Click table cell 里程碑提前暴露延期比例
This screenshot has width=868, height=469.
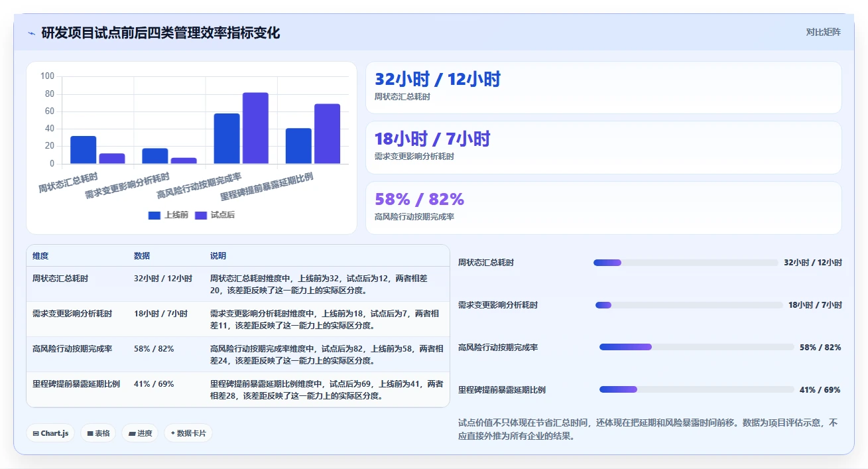76,384
